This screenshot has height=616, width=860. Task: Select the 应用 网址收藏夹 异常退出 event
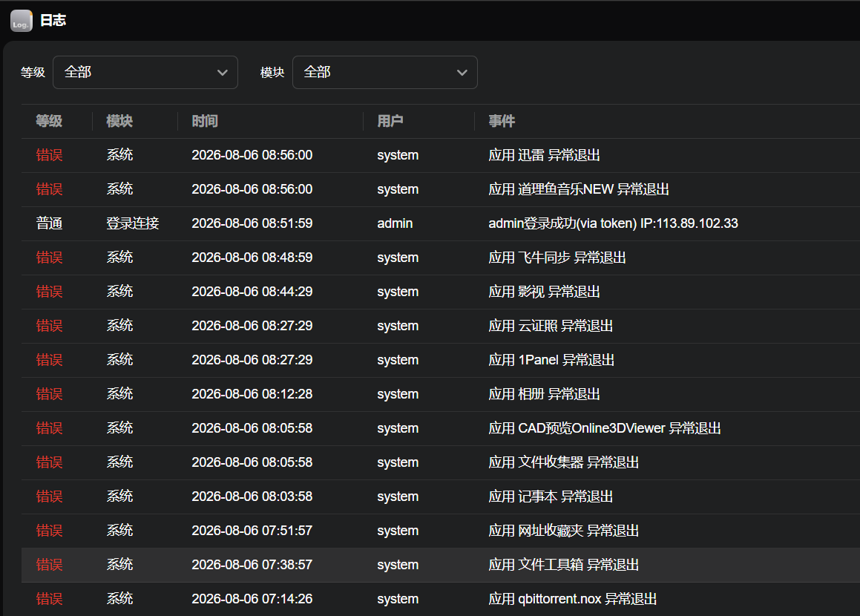pyautogui.click(x=564, y=531)
